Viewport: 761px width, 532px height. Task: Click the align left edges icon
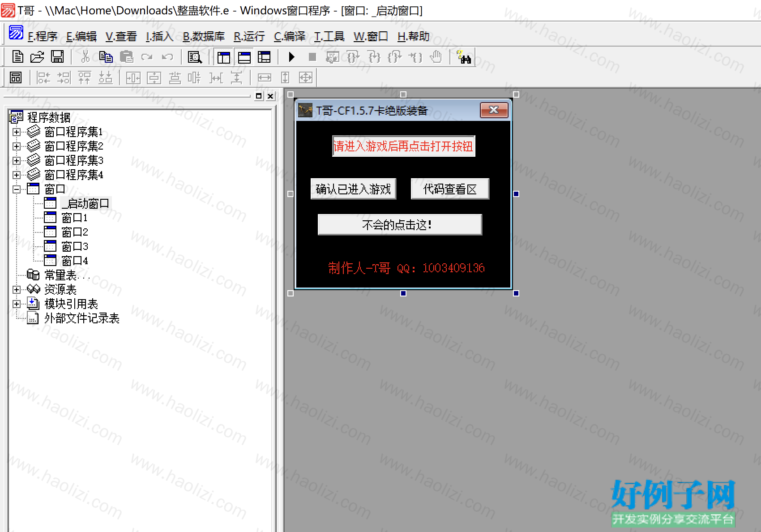point(43,77)
